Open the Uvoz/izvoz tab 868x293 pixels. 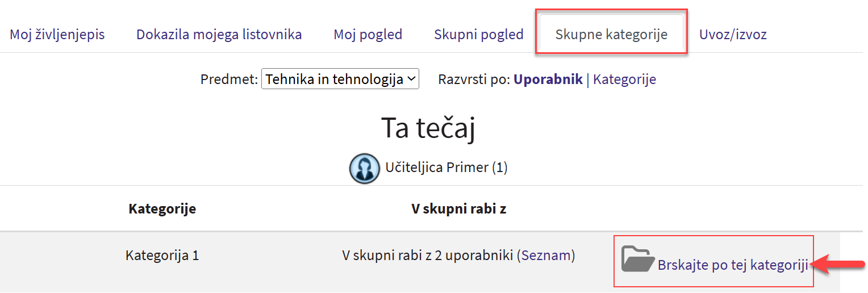point(733,34)
